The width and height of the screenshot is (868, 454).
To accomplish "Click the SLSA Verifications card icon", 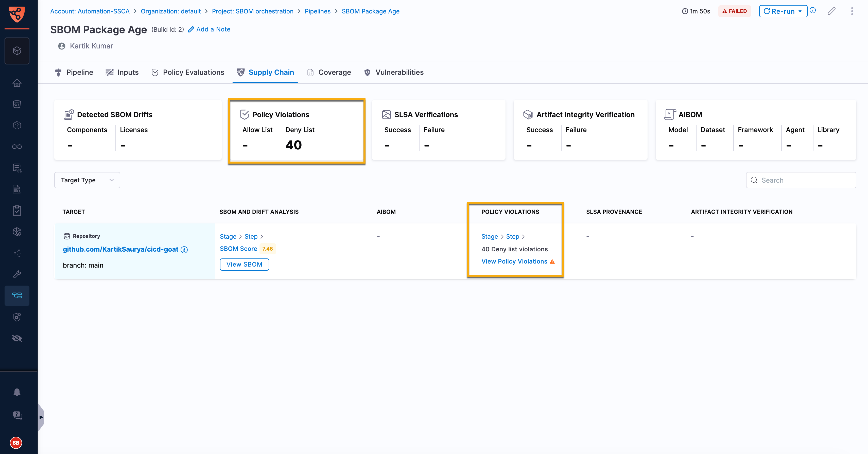I will point(386,115).
